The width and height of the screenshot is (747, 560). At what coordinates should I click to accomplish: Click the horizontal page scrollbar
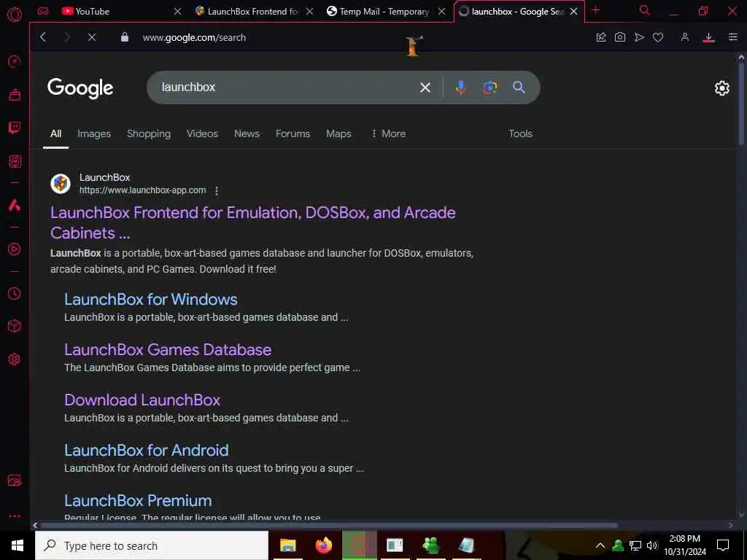tap(329, 525)
